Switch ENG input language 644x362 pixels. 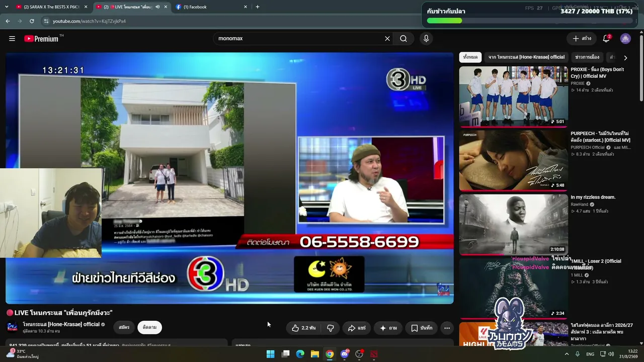pos(590,354)
